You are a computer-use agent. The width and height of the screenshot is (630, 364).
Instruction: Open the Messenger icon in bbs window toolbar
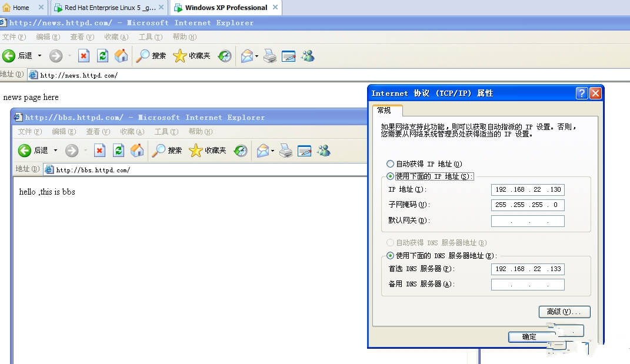pos(324,151)
